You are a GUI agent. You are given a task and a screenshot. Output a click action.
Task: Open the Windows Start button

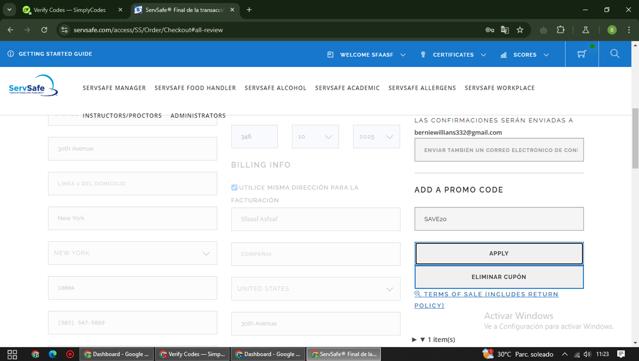(12, 354)
